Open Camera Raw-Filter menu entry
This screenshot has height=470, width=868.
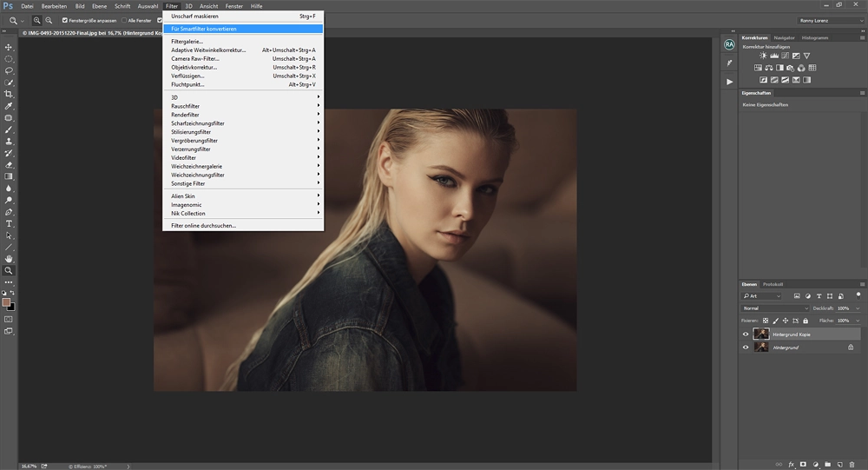pyautogui.click(x=243, y=59)
